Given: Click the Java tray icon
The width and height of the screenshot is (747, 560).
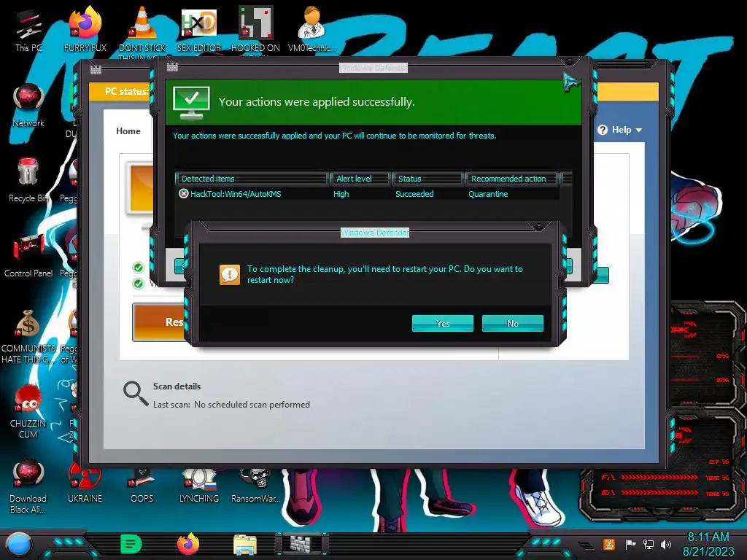Looking at the screenshot, I should pyautogui.click(x=608, y=544).
